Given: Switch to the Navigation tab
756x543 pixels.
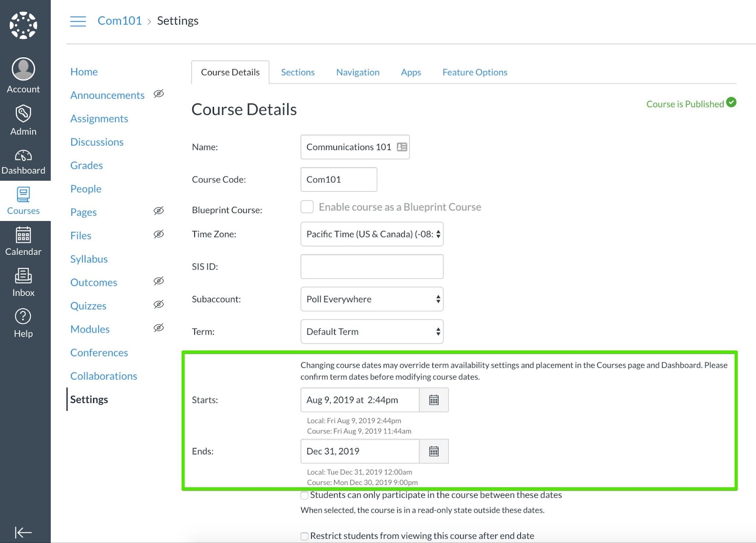Looking at the screenshot, I should 358,72.
